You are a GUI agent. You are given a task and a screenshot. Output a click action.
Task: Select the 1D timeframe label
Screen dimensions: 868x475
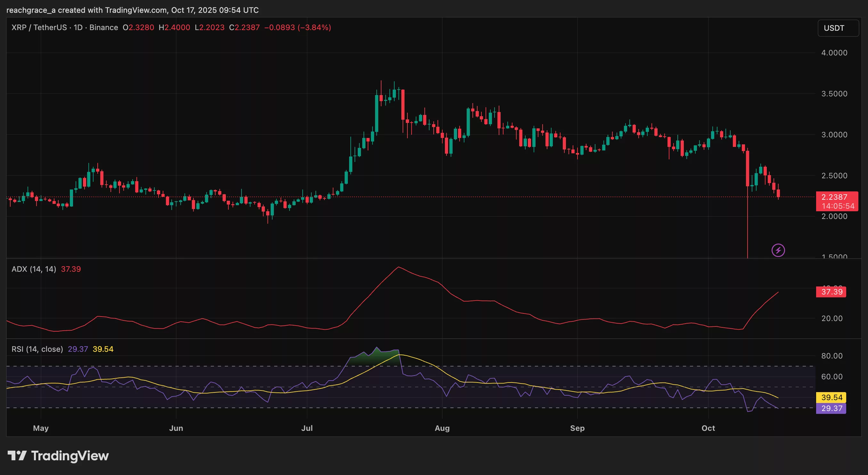pos(78,28)
